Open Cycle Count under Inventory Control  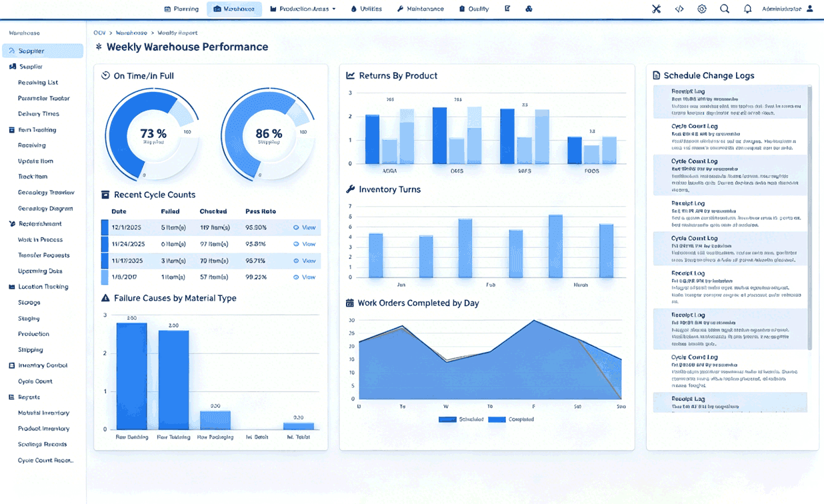coord(35,381)
